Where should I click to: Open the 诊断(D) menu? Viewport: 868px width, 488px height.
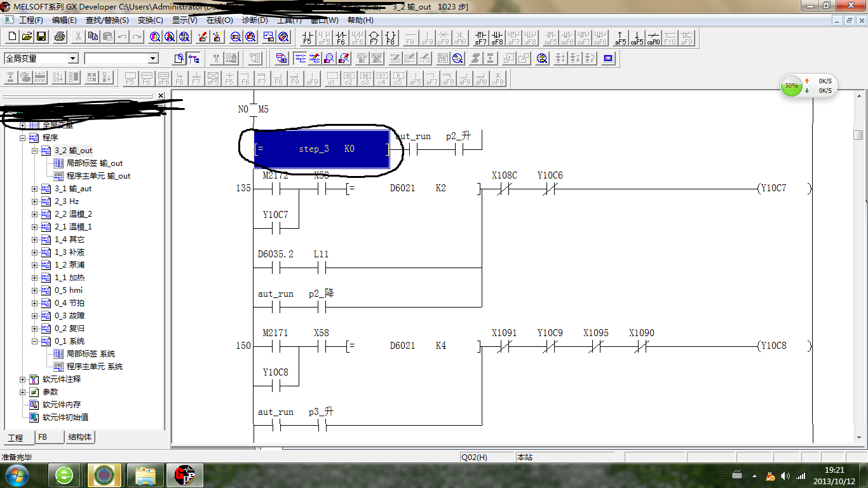tap(254, 20)
